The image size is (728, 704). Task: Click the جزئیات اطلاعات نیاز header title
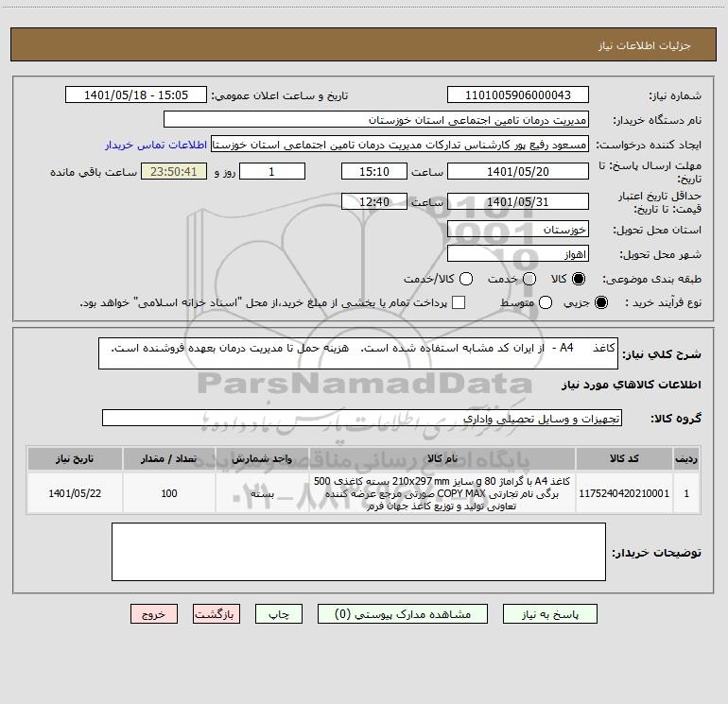pyautogui.click(x=644, y=45)
